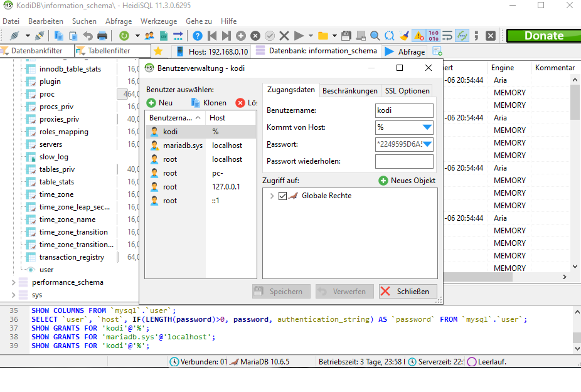The width and height of the screenshot is (581, 392).
Task: Open the Passwort dropdown arrow
Action: (427, 144)
